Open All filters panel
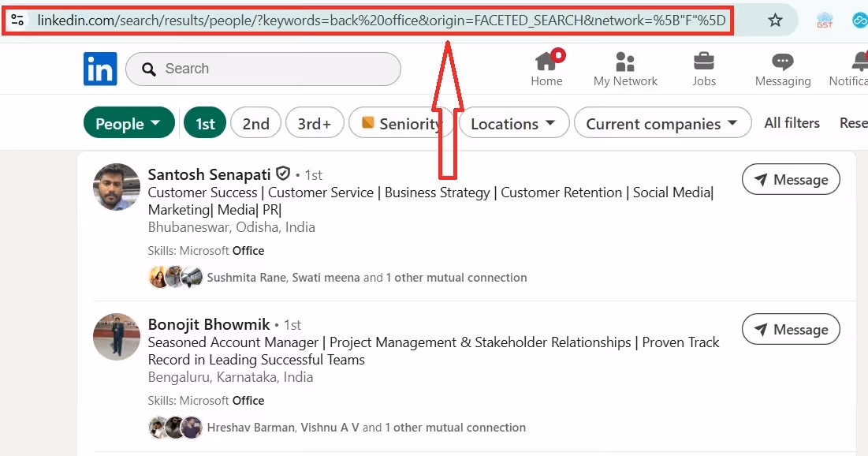This screenshot has height=456, width=868. coord(792,123)
